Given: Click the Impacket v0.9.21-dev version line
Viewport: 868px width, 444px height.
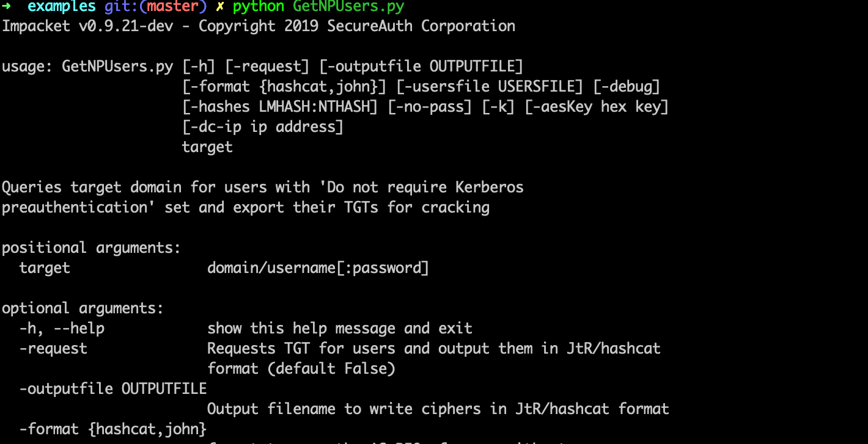Looking at the screenshot, I should 259,26.
